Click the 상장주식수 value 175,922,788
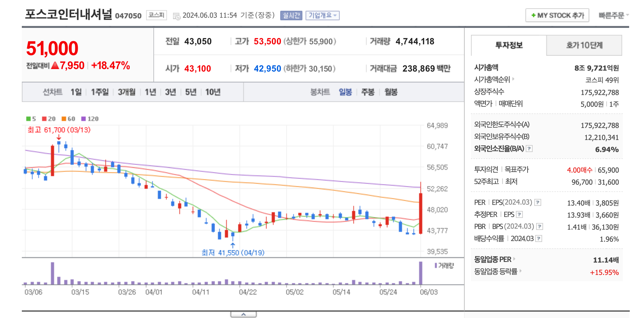Image resolution: width=644 pixels, height=318 pixels. pos(600,92)
